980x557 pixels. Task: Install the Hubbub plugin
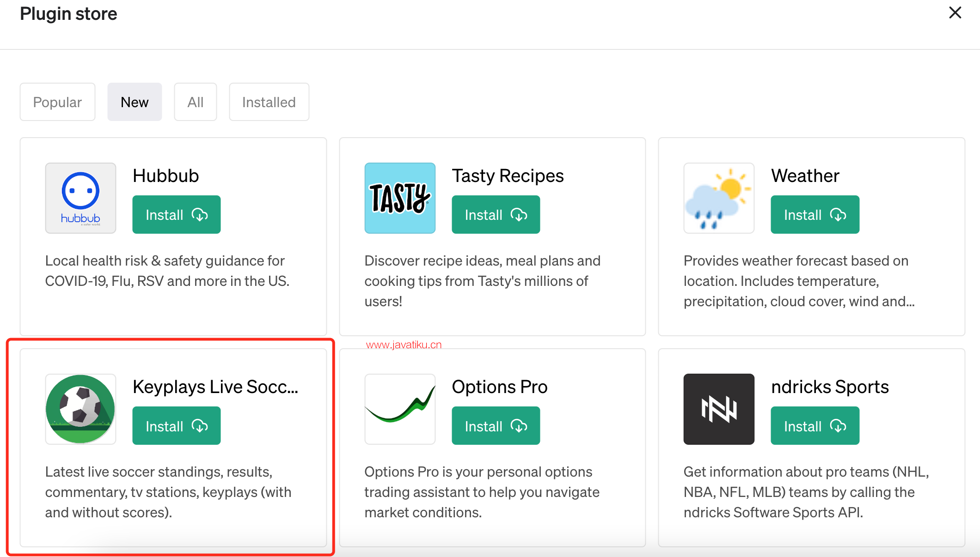177,215
